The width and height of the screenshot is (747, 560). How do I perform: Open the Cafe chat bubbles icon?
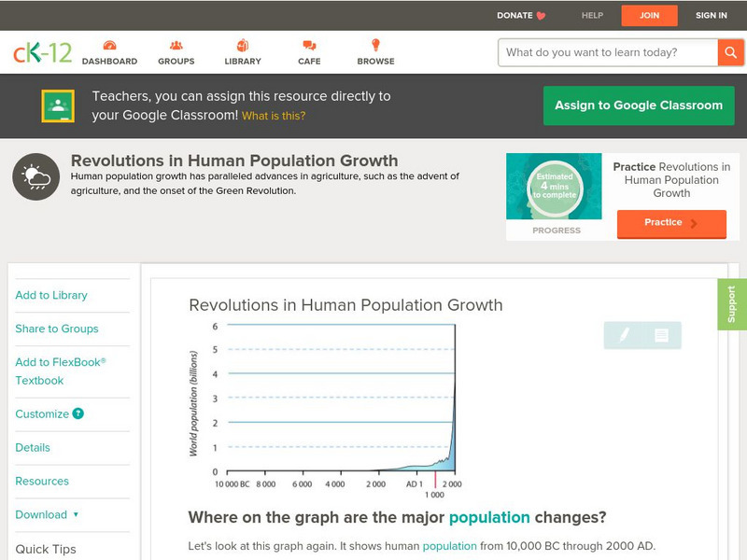coord(309,45)
